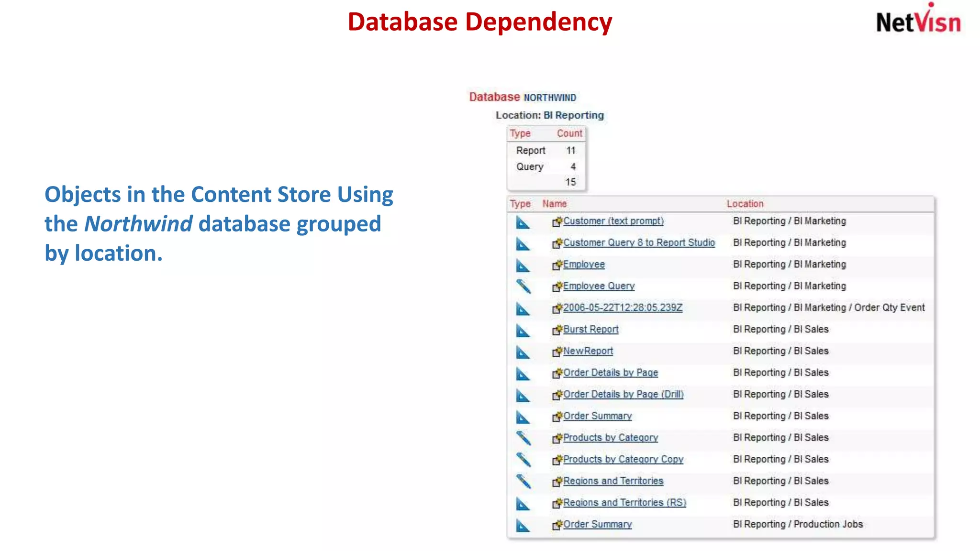Image resolution: width=980 pixels, height=551 pixels.
Task: Open Customer Query 8 to Report Studio
Action: (639, 242)
